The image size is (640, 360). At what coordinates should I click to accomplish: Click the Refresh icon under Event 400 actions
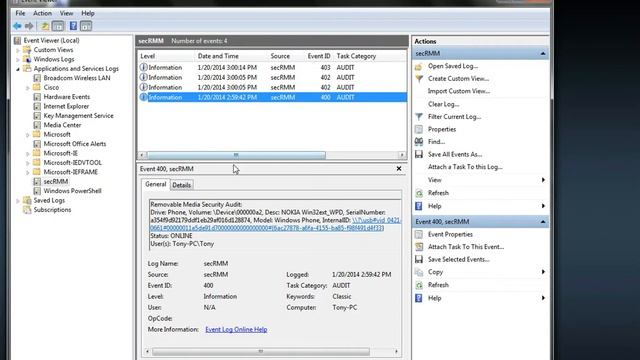(x=419, y=285)
